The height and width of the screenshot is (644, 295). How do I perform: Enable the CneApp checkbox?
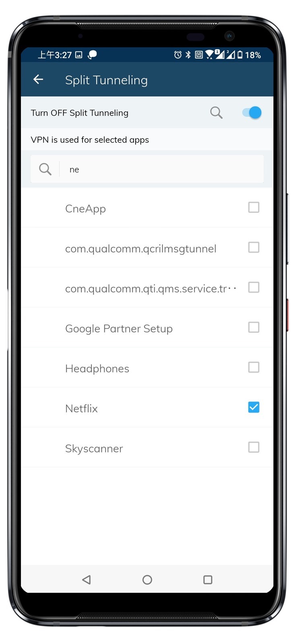coord(254,207)
